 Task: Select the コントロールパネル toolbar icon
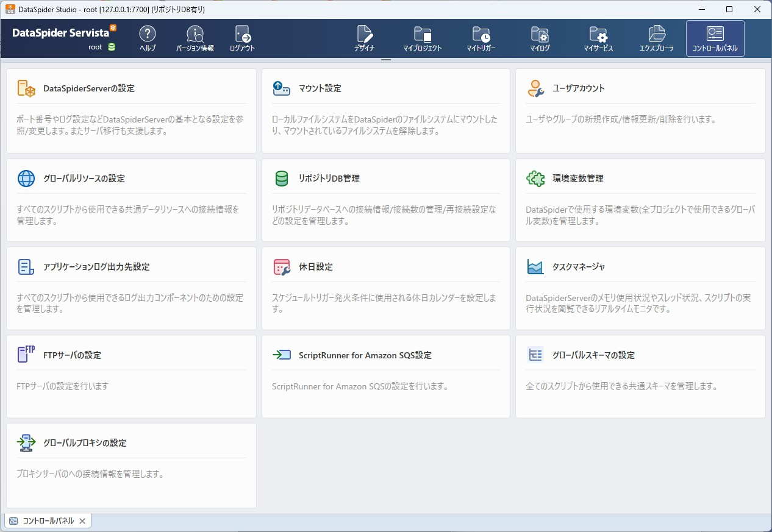(715, 38)
